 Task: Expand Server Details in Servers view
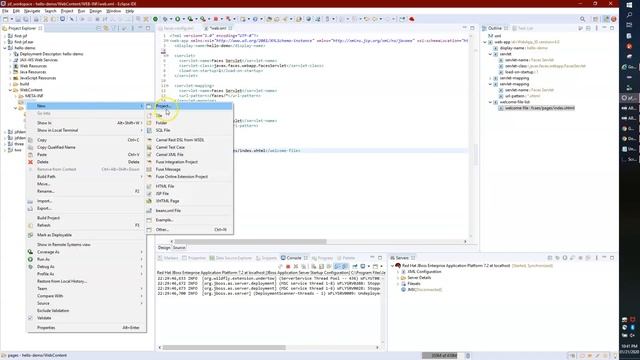(x=398, y=278)
